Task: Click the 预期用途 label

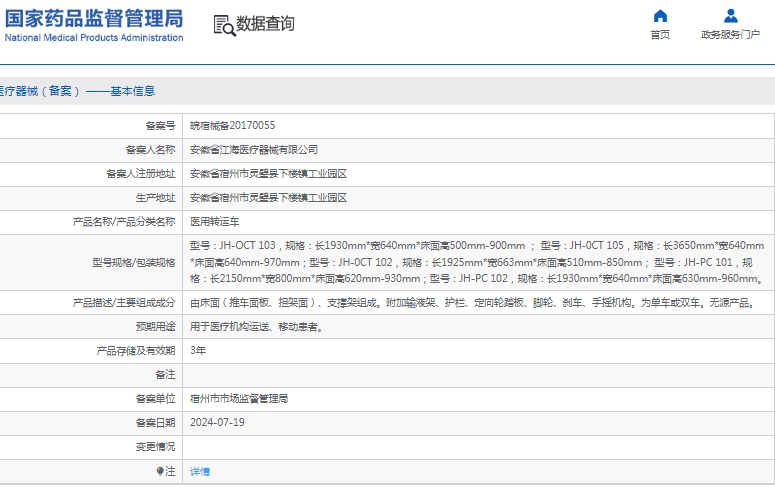Action: pos(155,327)
